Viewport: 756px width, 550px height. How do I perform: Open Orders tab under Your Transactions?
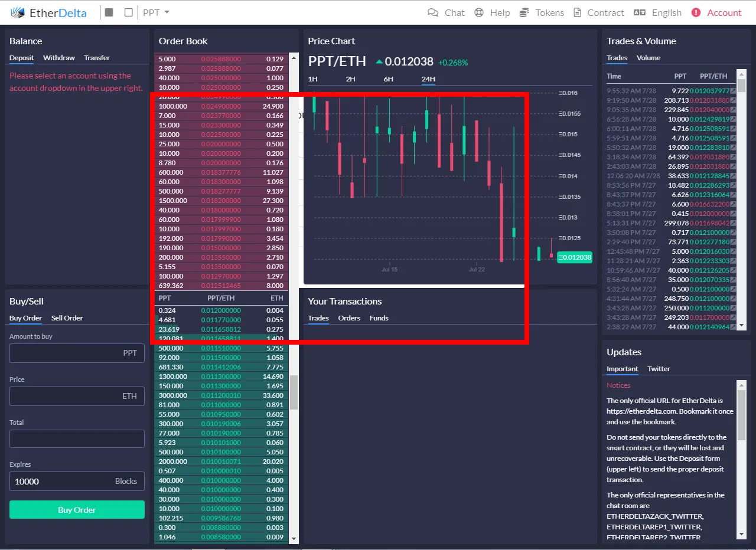[x=349, y=318]
